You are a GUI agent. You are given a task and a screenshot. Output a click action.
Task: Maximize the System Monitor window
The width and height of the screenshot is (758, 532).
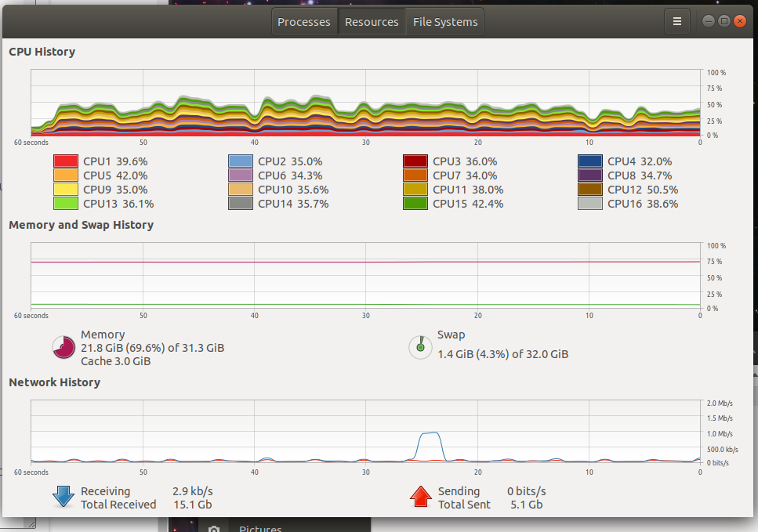pos(724,21)
